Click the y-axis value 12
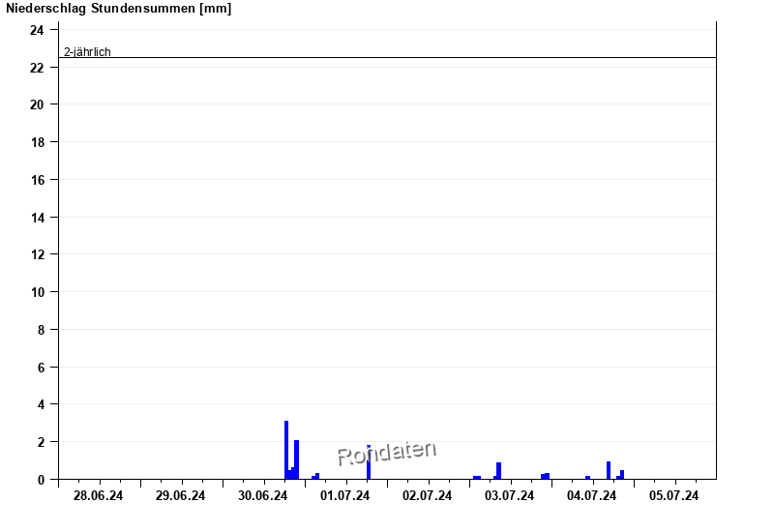Screen dimensions: 774x532 [37, 254]
